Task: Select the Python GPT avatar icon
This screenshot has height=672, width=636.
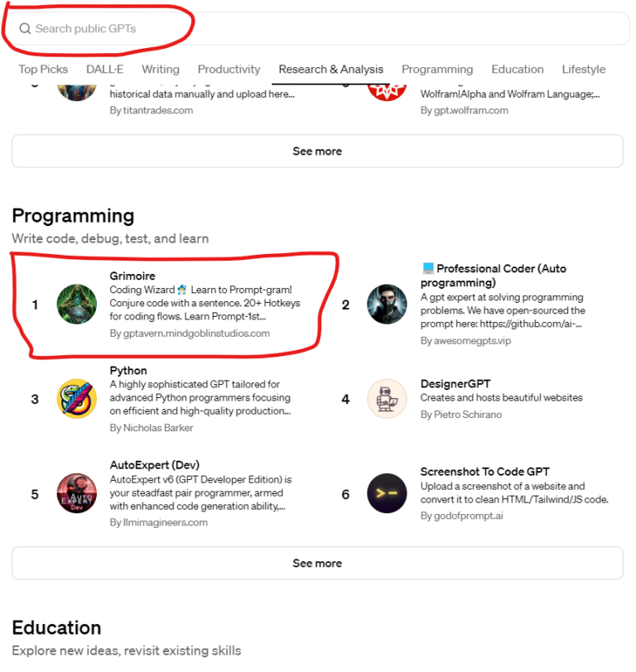Action: point(77,399)
